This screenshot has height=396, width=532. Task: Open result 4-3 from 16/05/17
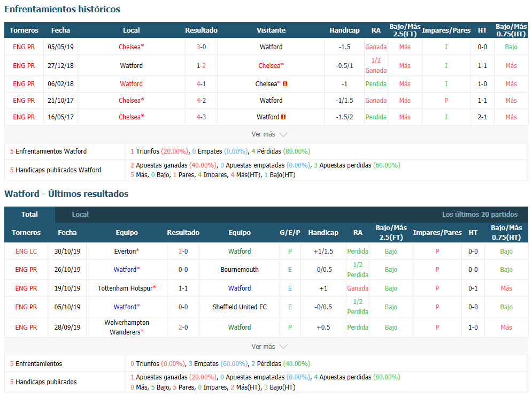[201, 117]
